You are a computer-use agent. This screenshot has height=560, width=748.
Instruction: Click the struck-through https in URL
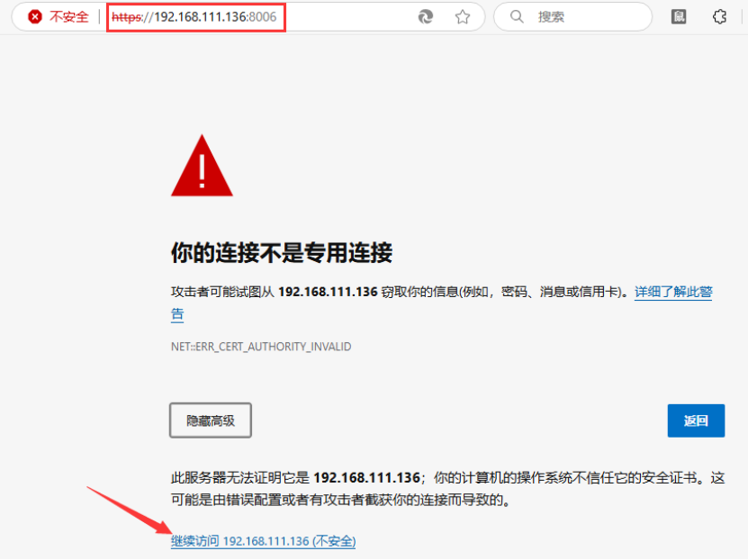126,17
